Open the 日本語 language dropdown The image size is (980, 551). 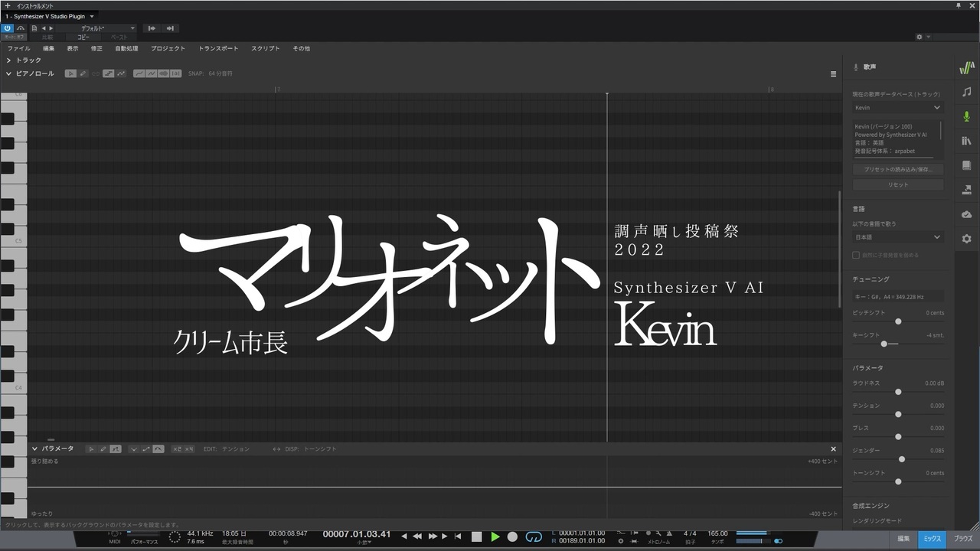click(897, 237)
